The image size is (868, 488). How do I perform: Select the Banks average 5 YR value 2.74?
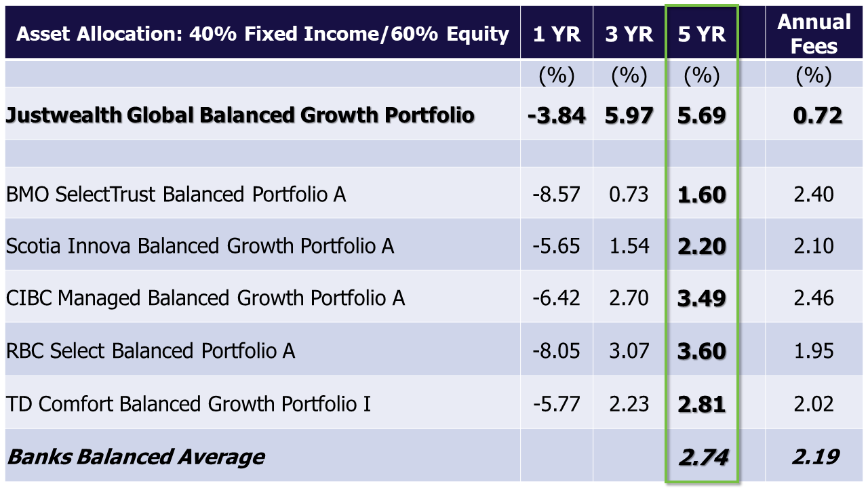tap(702, 457)
